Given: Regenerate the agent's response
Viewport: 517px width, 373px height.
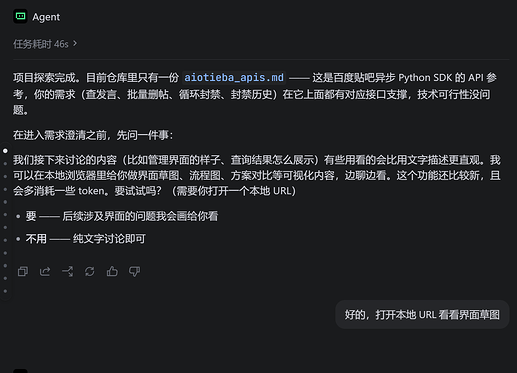Looking at the screenshot, I should 90,271.
